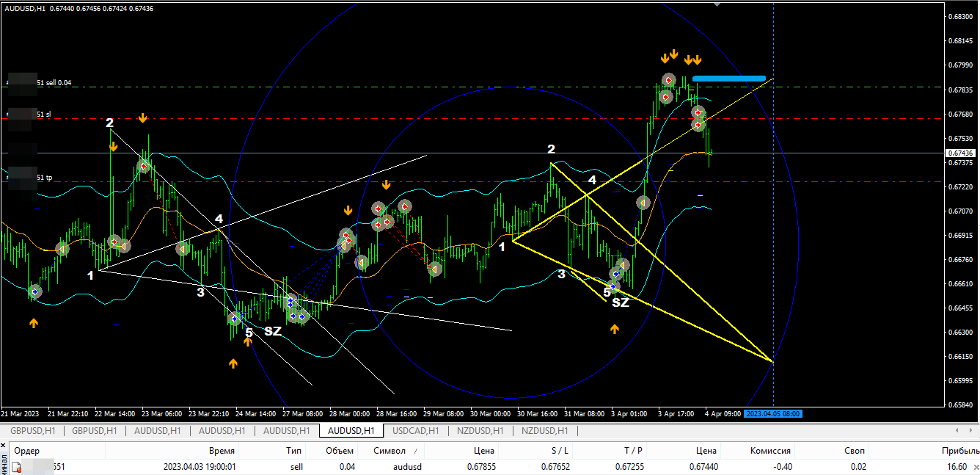Sort orders by the Объем column header
980x475 pixels.
[x=340, y=450]
